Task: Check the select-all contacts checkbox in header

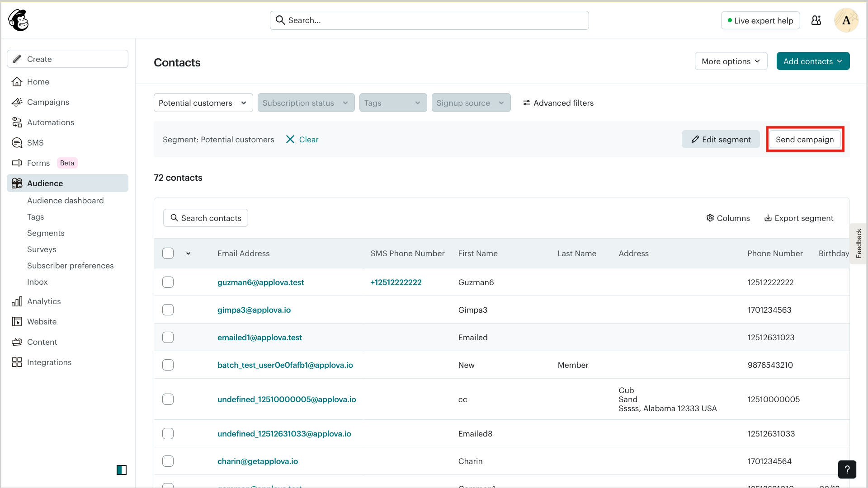Action: [168, 253]
